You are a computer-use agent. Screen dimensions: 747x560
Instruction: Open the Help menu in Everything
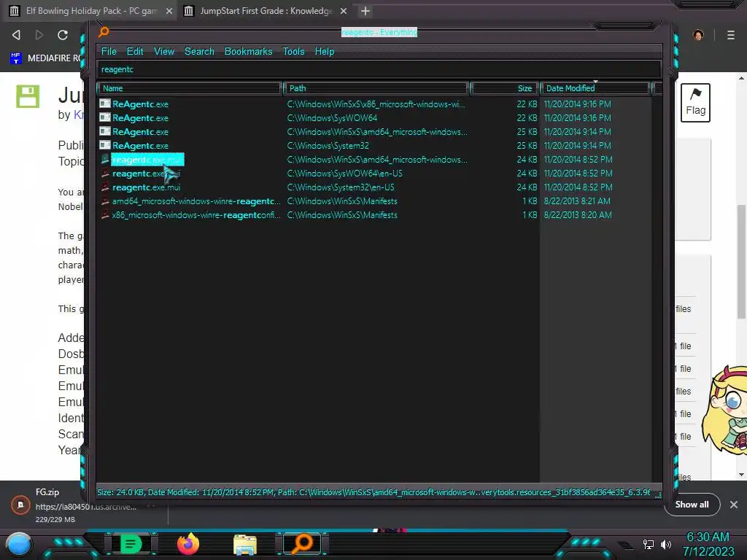[325, 52]
